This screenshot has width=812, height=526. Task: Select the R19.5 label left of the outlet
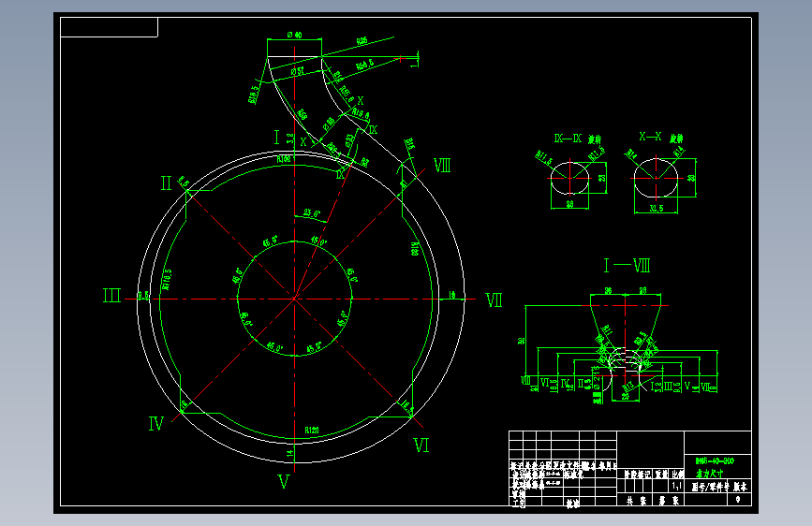[x=254, y=95]
